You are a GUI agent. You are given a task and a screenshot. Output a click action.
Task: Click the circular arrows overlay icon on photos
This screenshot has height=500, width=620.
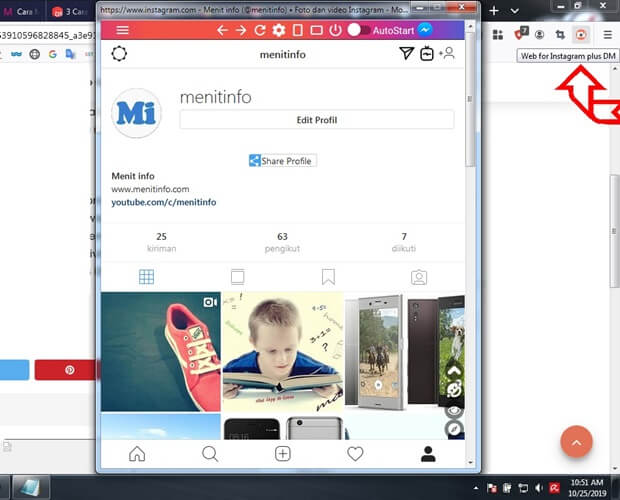(454, 390)
